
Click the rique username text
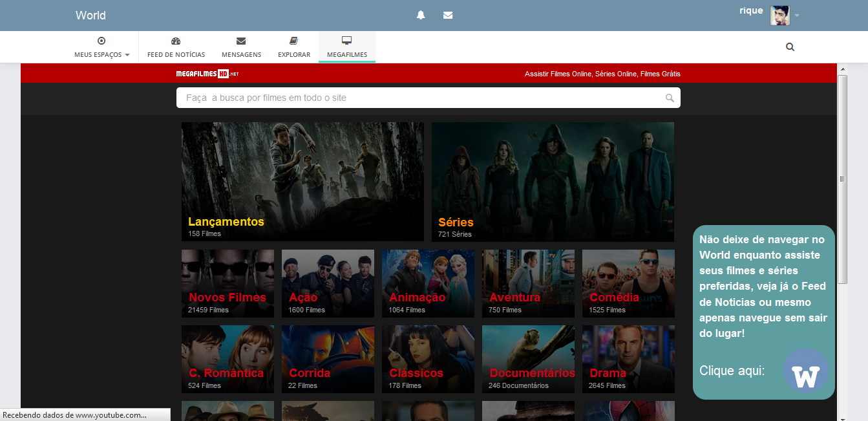tap(751, 10)
